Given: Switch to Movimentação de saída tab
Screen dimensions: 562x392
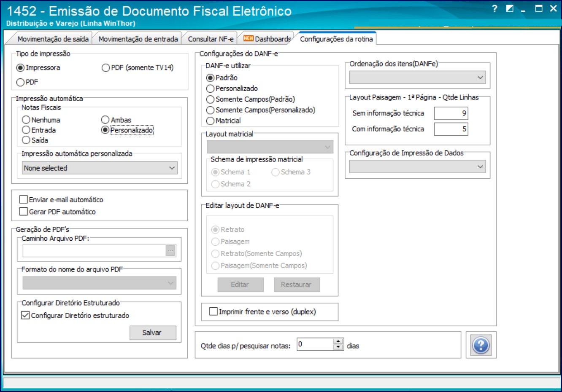Looking at the screenshot, I should [x=53, y=39].
